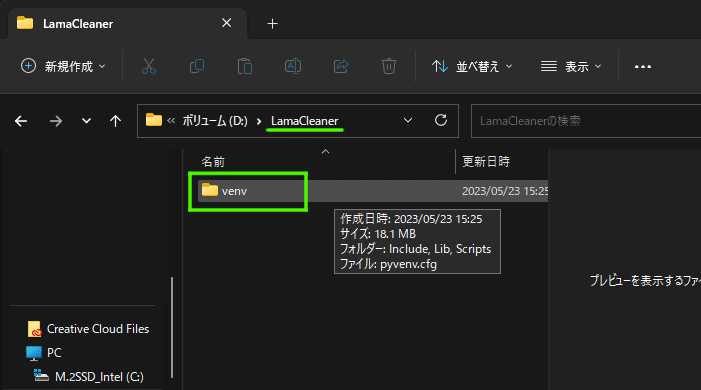
Task: Click the Rename icon
Action: [293, 66]
